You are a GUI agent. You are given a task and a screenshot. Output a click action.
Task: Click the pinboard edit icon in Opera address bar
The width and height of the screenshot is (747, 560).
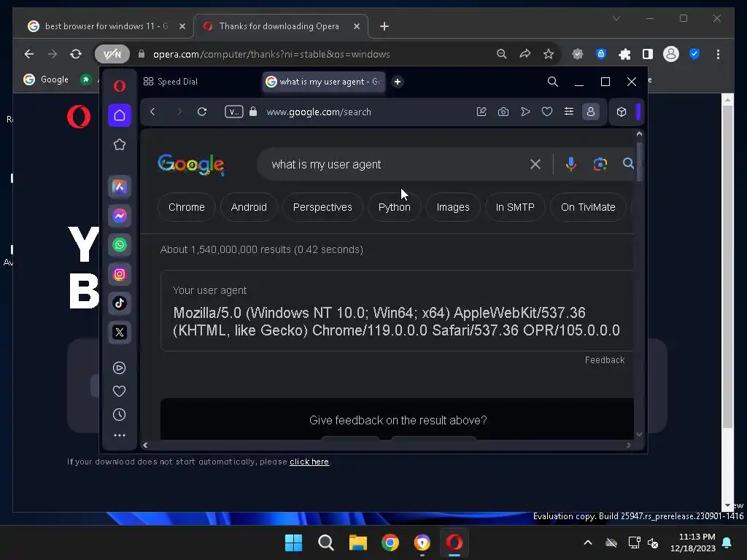[481, 112]
